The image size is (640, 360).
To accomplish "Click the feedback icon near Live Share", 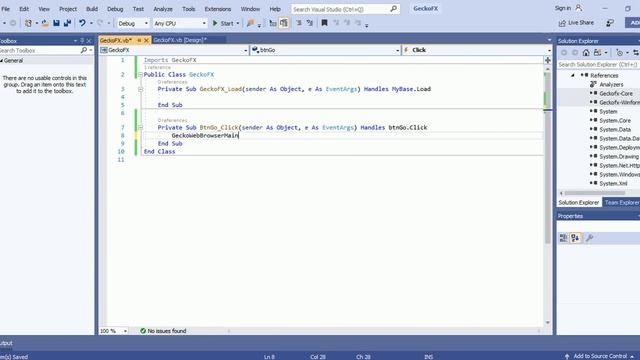I will [x=610, y=23].
